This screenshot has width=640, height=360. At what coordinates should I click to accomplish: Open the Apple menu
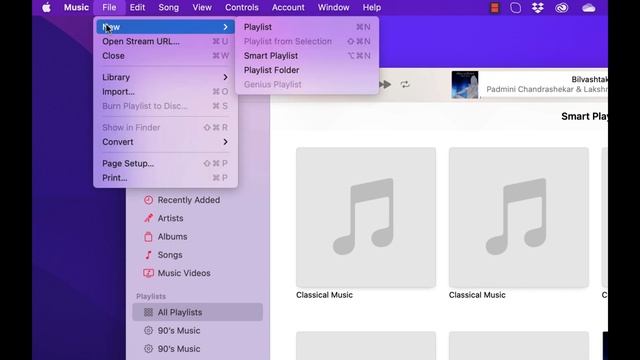coord(47,7)
